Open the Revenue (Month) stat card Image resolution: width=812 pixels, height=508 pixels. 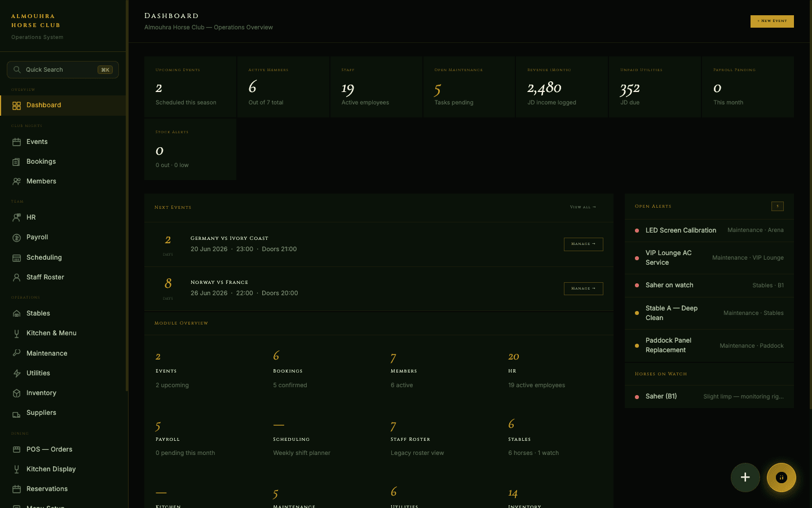click(562, 87)
